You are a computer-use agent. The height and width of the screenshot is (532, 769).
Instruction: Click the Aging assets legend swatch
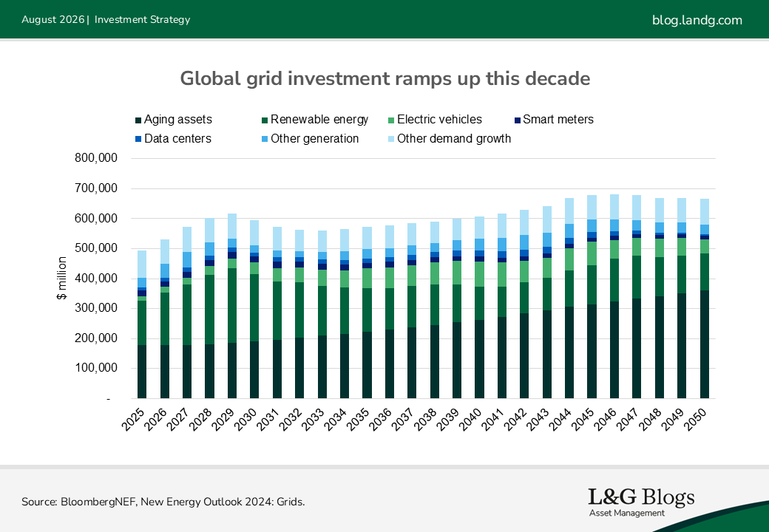pyautogui.click(x=138, y=120)
